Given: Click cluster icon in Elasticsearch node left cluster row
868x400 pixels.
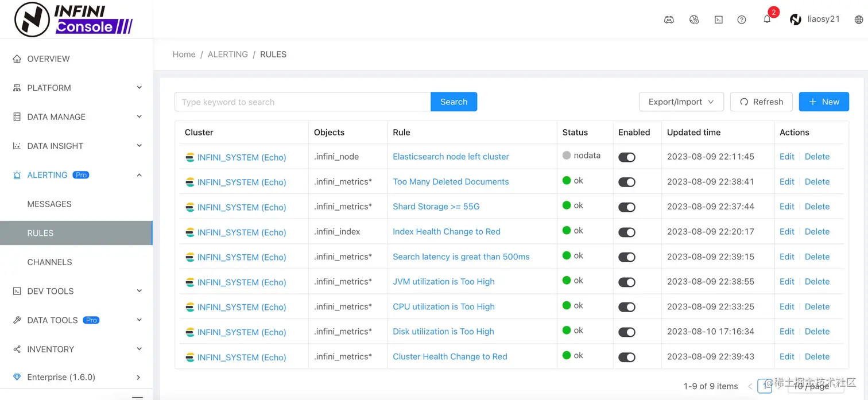Looking at the screenshot, I should (190, 157).
